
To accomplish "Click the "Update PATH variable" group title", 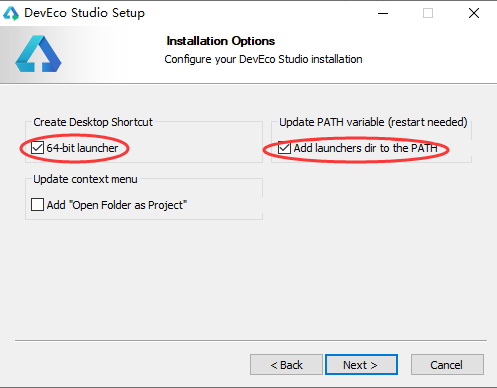I will point(373,122).
